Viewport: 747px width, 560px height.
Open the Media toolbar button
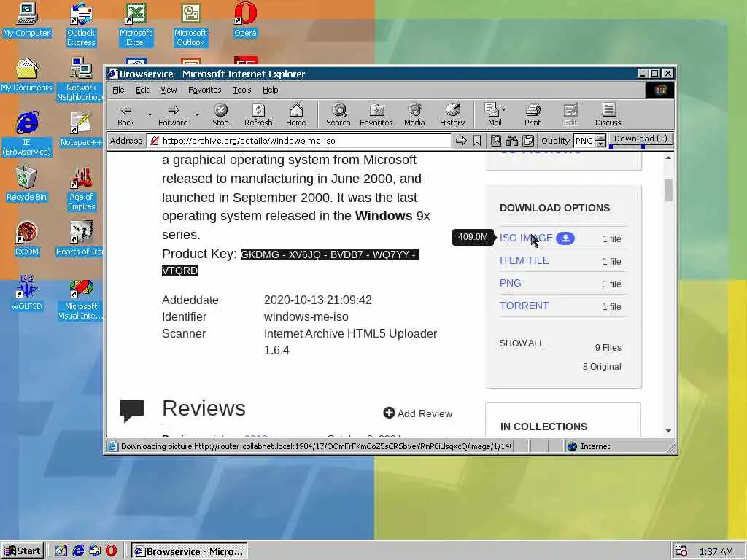point(414,114)
